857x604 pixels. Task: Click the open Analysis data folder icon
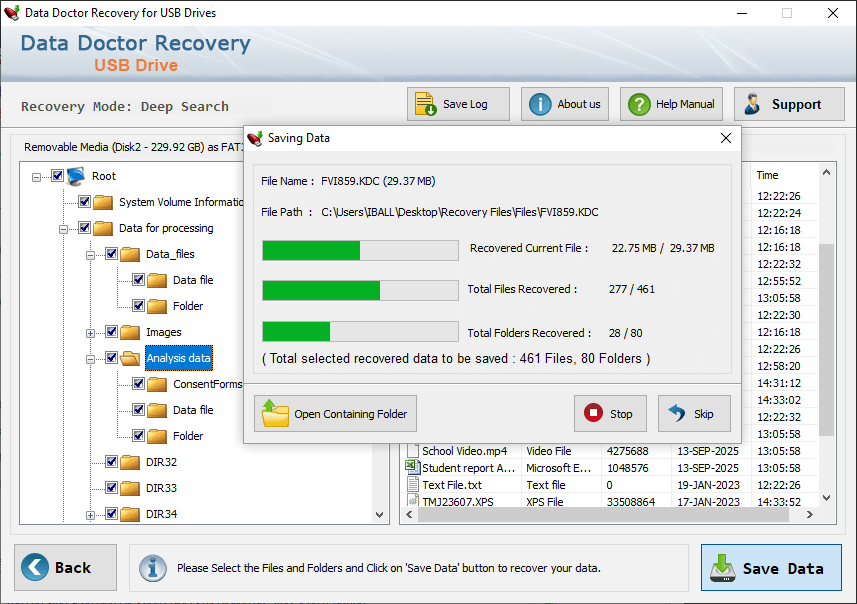pos(130,358)
